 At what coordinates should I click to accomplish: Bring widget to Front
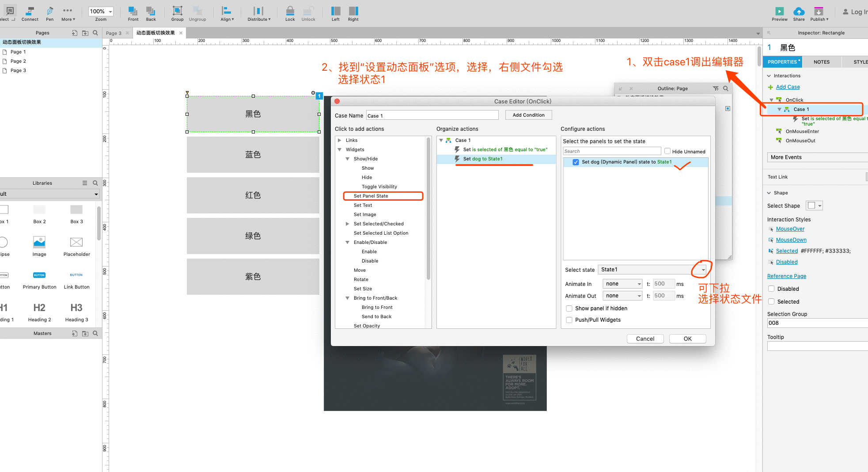coord(133,14)
